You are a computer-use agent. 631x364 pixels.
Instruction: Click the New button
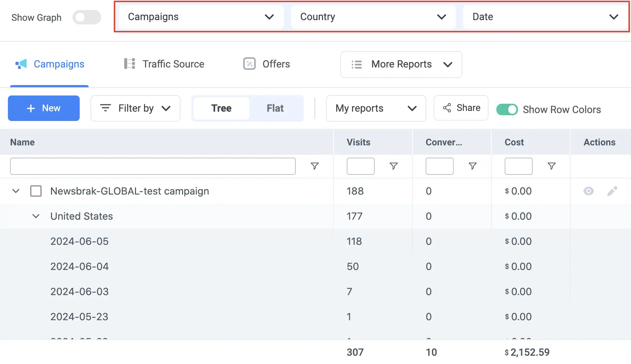click(x=44, y=108)
